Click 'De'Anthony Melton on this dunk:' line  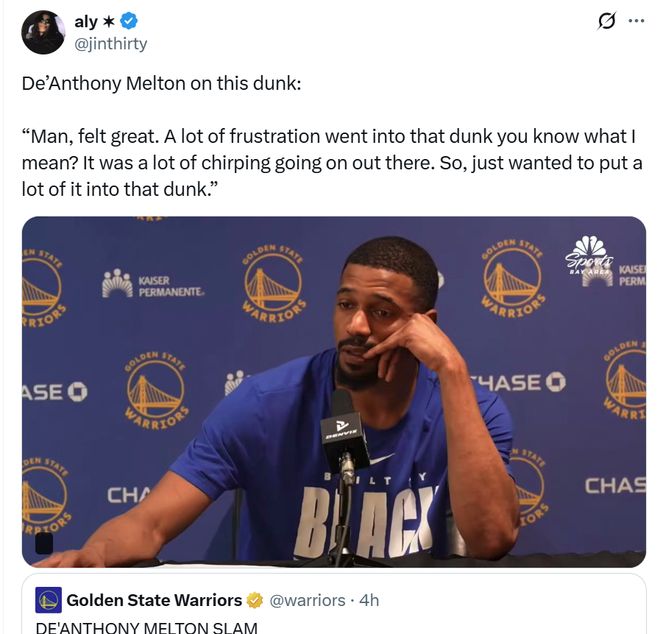click(160, 83)
